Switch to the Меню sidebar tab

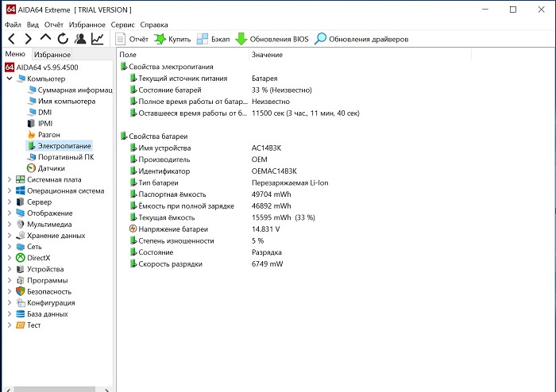pyautogui.click(x=15, y=54)
